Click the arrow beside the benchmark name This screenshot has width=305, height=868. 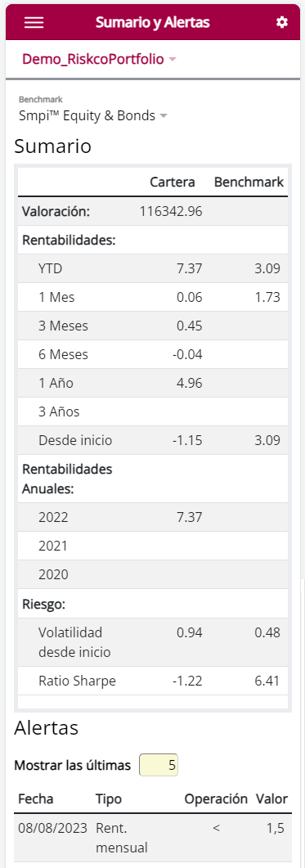point(163,116)
